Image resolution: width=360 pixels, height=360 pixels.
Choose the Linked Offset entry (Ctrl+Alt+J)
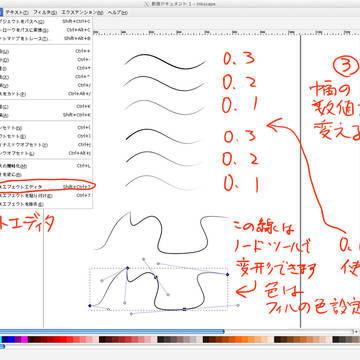[x=46, y=153]
